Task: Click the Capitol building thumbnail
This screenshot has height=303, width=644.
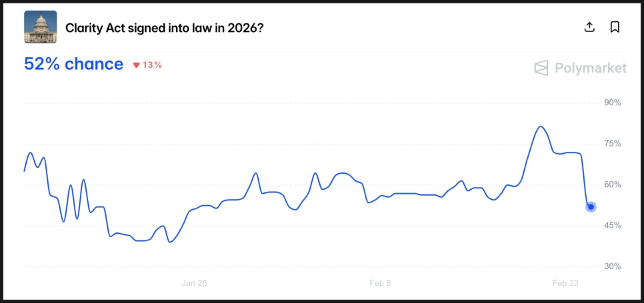Action: pos(41,27)
